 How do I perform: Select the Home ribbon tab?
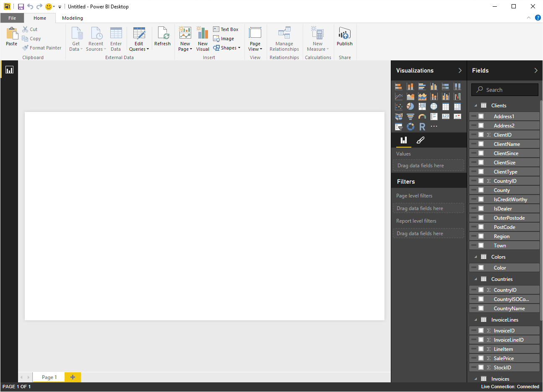pos(40,18)
